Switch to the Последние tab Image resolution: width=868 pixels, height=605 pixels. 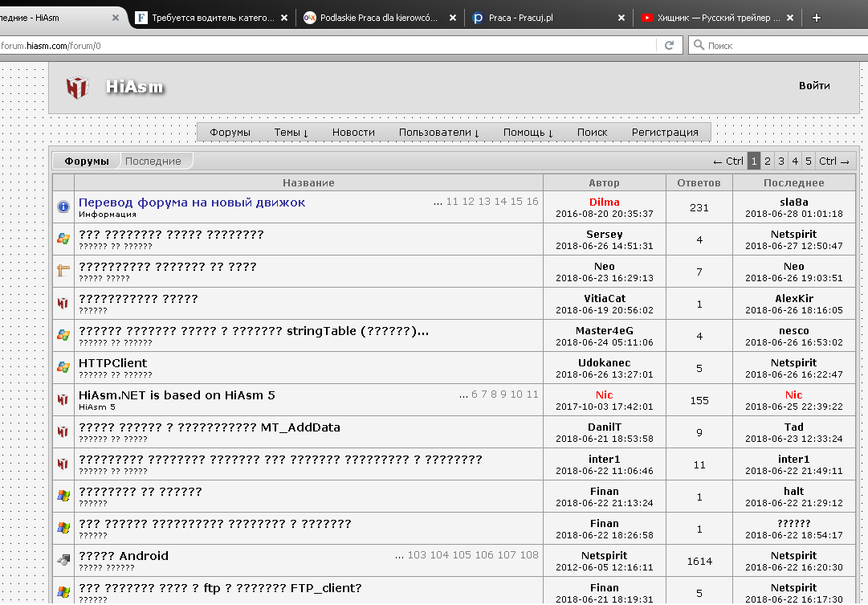click(153, 161)
